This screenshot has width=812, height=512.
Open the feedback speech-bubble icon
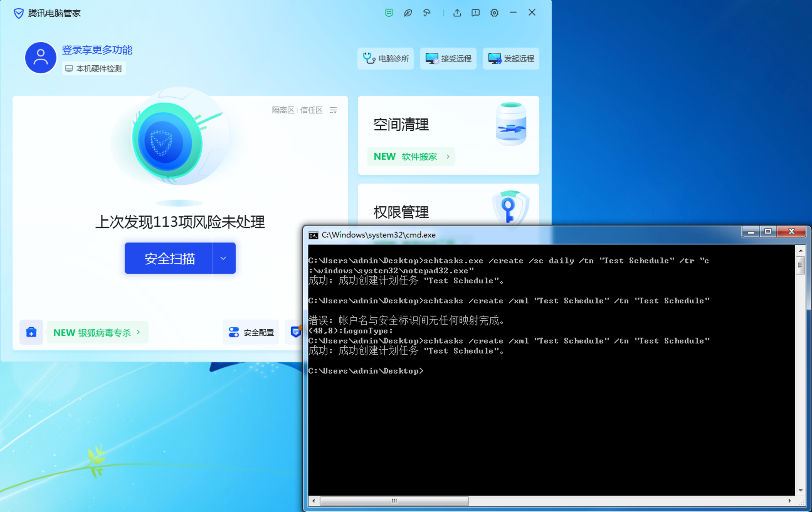476,13
